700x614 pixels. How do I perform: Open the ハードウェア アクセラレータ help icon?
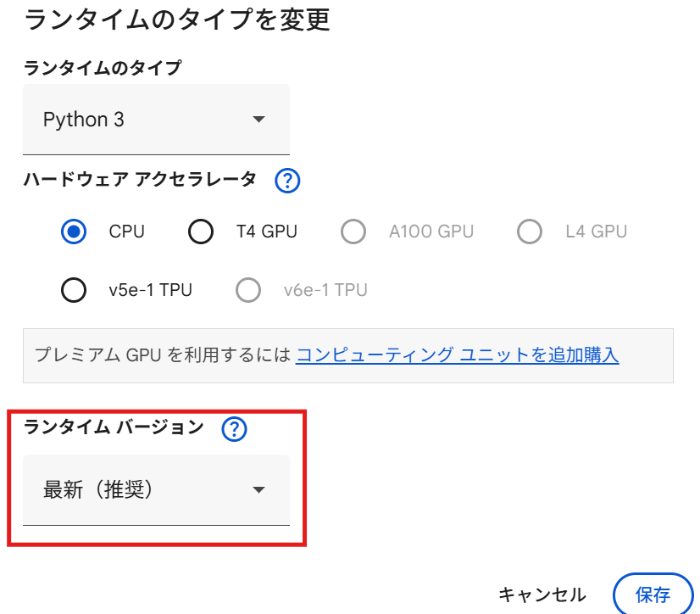pyautogui.click(x=287, y=181)
